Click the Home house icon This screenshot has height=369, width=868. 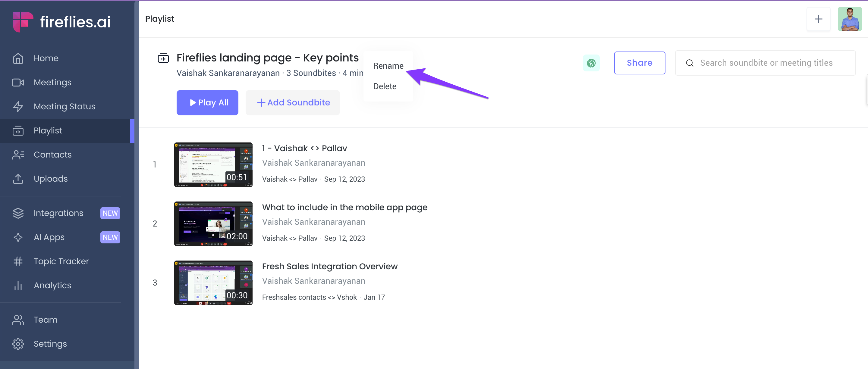pos(18,58)
